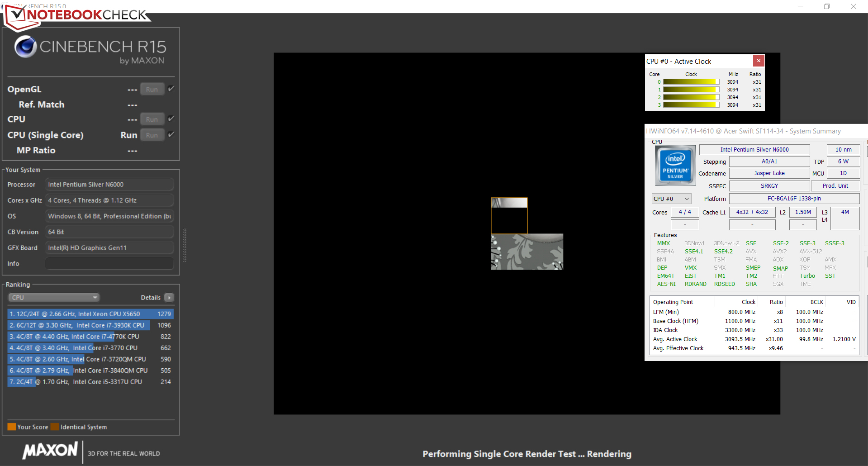Click the MCU value 1D

point(843,173)
